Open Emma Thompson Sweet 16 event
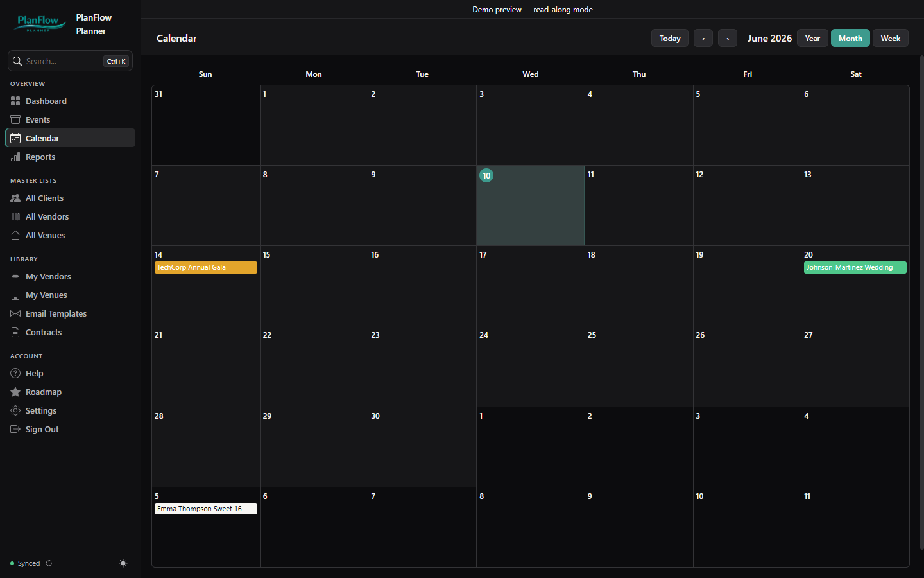 click(x=205, y=509)
